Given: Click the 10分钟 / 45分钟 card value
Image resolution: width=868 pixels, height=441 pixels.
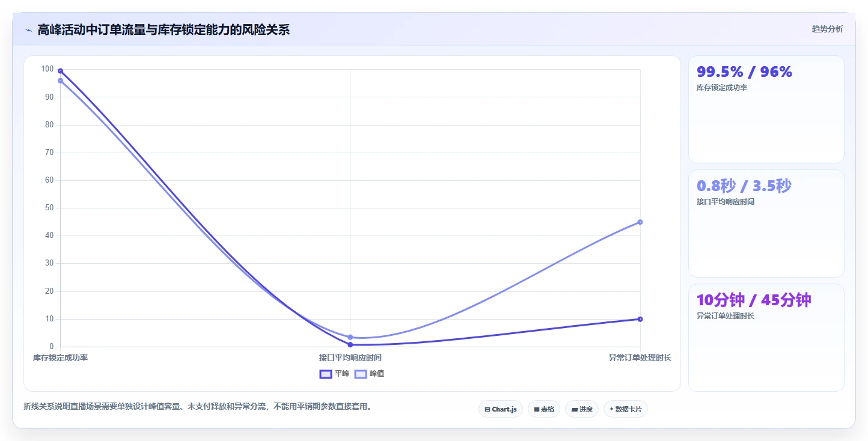Looking at the screenshot, I should pyautogui.click(x=754, y=300).
